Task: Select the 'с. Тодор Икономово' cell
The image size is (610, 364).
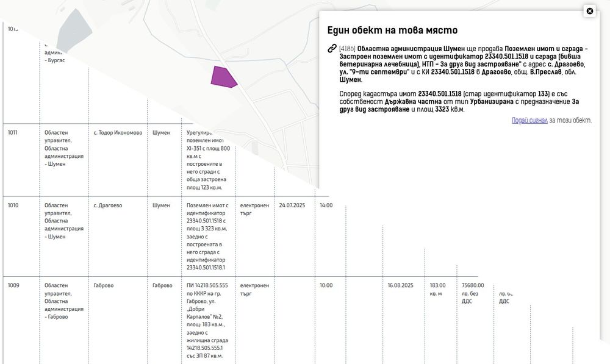Action: [118, 132]
